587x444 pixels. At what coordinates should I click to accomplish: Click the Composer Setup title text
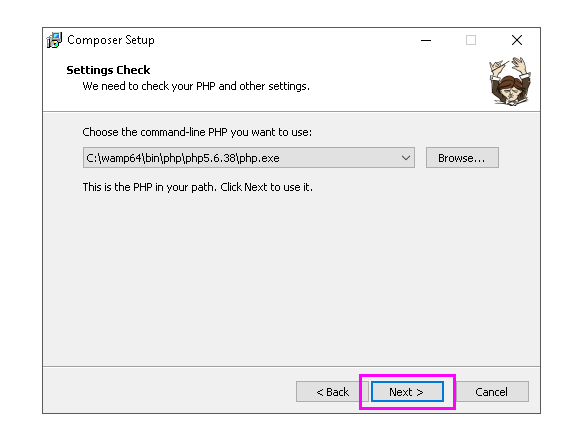point(111,40)
